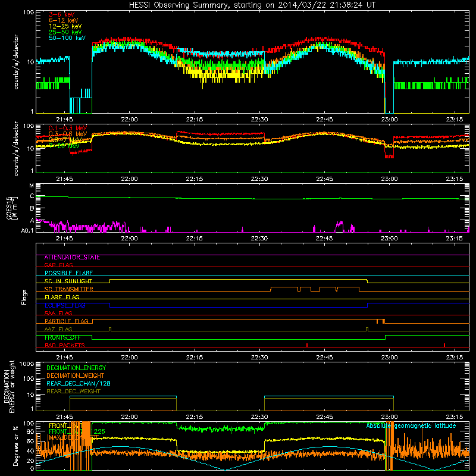The image size is (476, 476).
Task: Click the DECIMATION_ENERGY legend label
Action: [76, 368]
